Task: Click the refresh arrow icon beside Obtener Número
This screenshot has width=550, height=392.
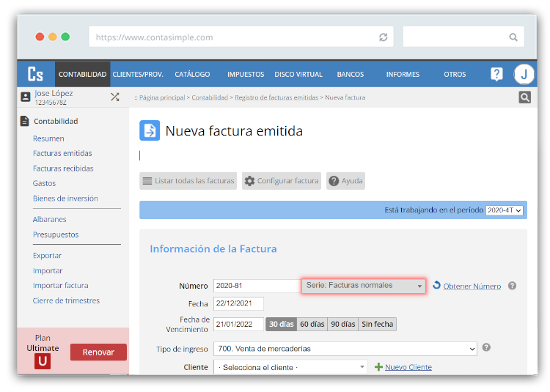Action: coord(436,285)
